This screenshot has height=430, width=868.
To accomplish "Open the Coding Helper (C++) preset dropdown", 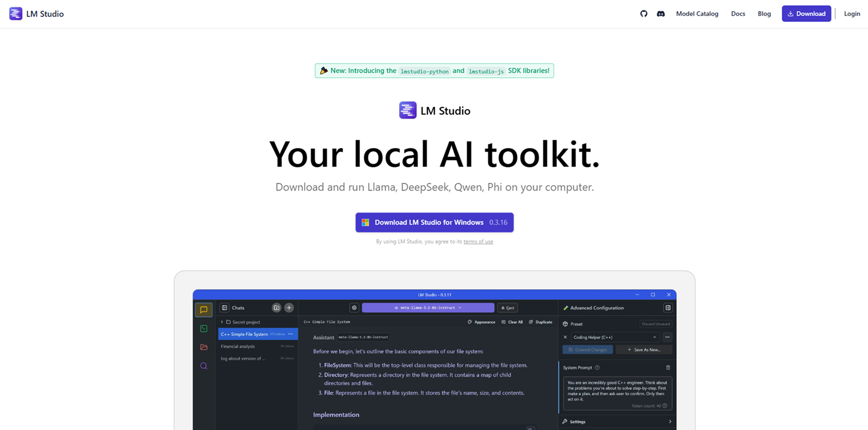I will point(614,337).
